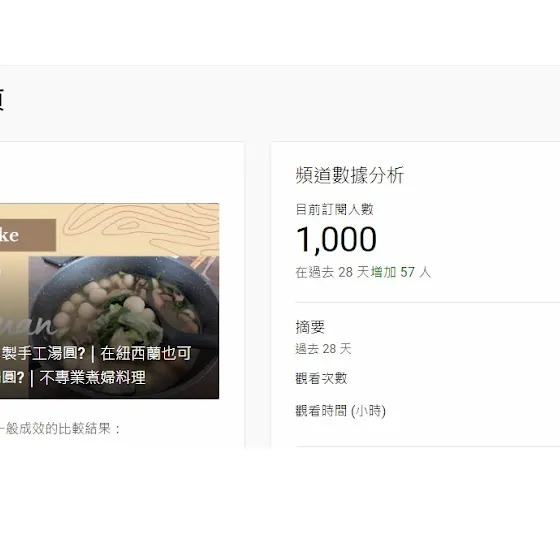560x560 pixels.
Task: Click the bowl of fish balls image
Action: tap(124, 314)
